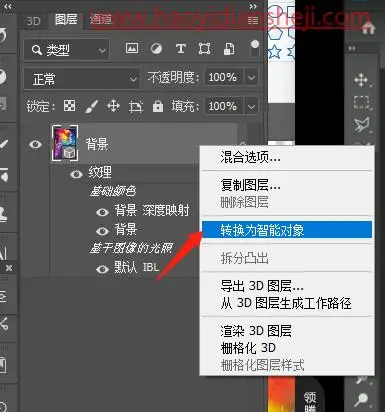Expand the right toolbar double-arrow
The width and height of the screenshot is (385, 412).
[x=352, y=49]
